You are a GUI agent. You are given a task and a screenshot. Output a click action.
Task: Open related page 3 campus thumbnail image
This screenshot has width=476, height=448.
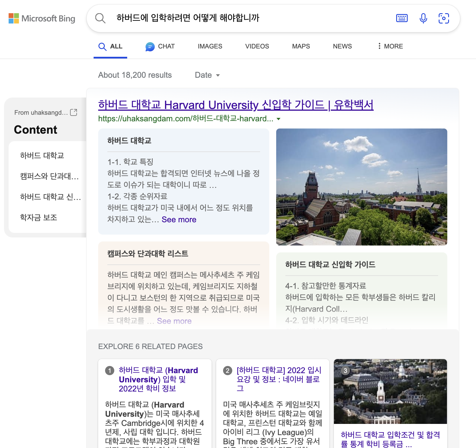pos(390,391)
